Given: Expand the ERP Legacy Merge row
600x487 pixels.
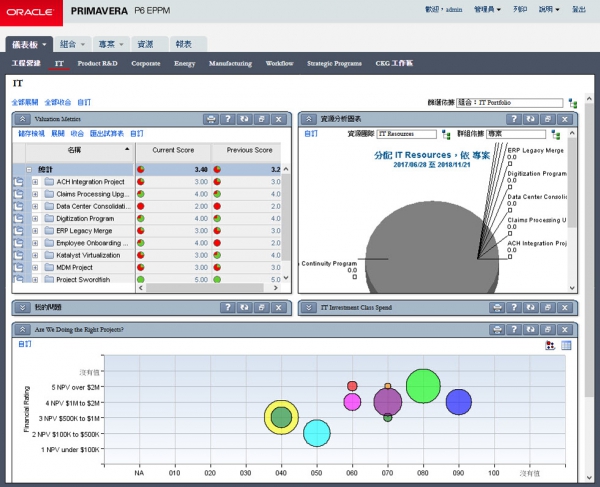Looking at the screenshot, I should pyautogui.click(x=35, y=231).
